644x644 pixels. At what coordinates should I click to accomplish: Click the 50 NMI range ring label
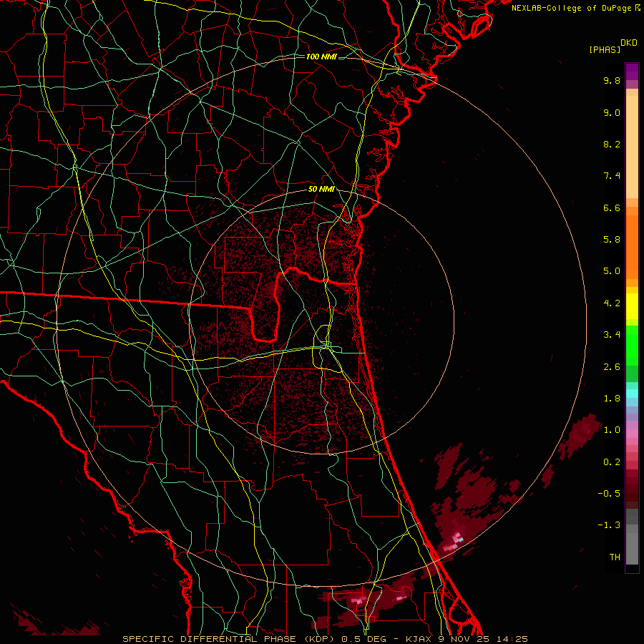pos(321,189)
